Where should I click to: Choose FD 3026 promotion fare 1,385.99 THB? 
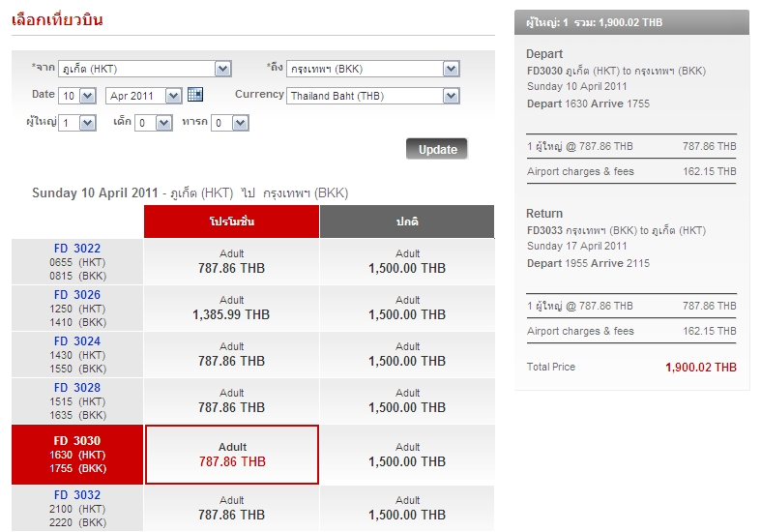(x=231, y=309)
